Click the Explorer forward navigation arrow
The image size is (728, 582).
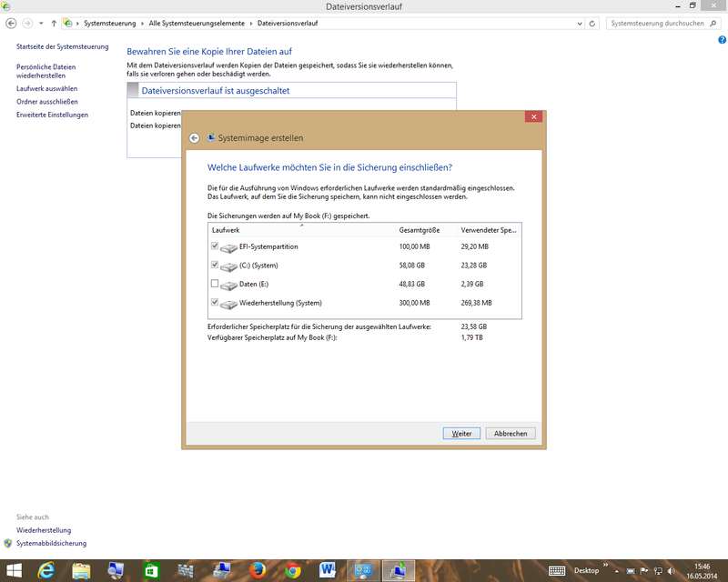(27, 24)
